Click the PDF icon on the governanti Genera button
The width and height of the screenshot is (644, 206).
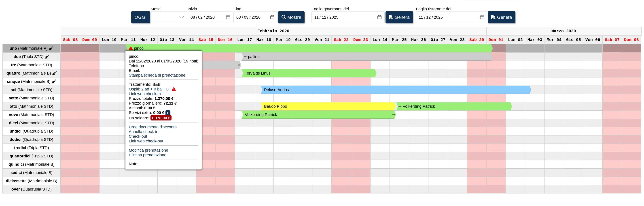pos(391,17)
